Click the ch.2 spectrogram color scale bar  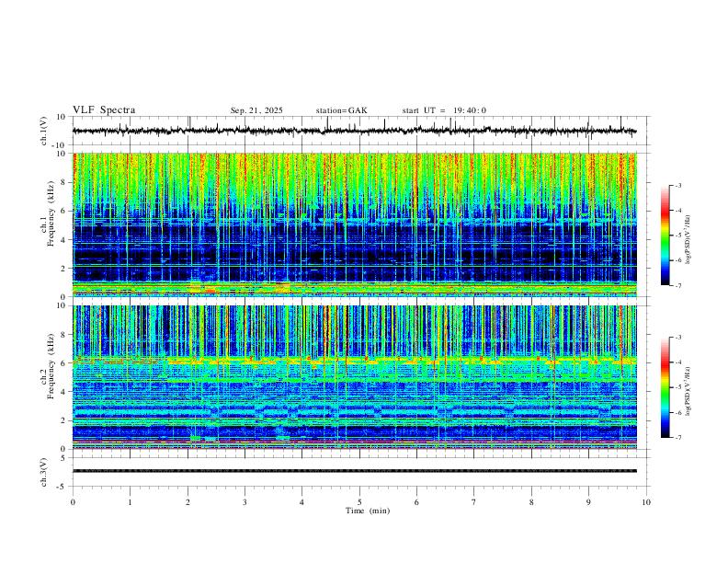[665, 387]
